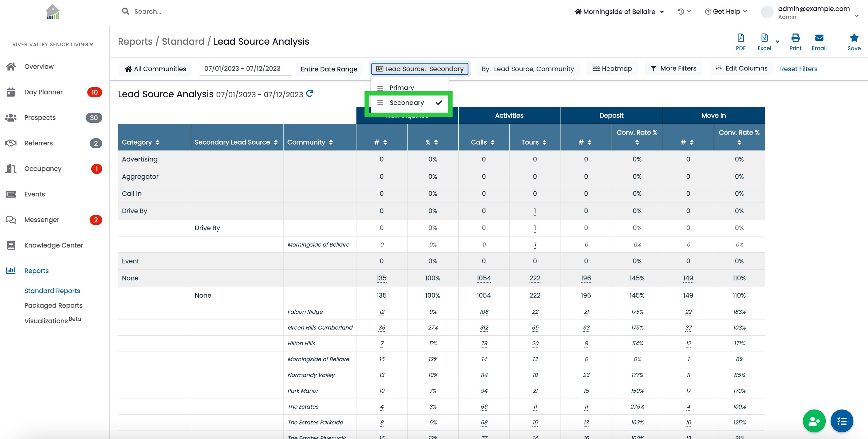This screenshot has width=868, height=439.
Task: Click None category inquiries value 135
Action: (x=381, y=278)
